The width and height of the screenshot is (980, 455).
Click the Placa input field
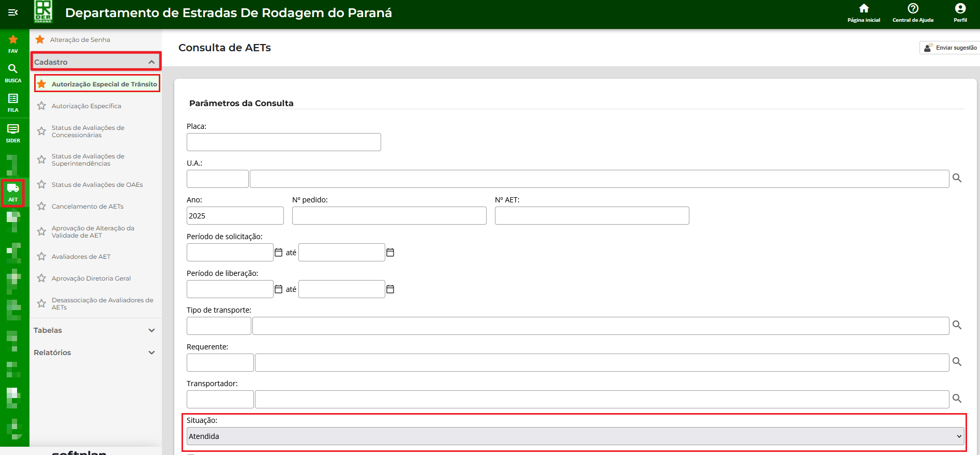(x=283, y=142)
